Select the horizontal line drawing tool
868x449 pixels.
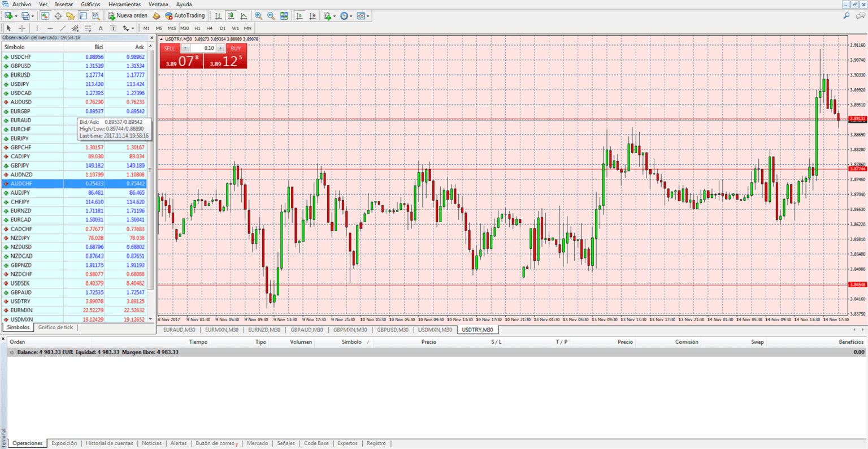point(50,28)
